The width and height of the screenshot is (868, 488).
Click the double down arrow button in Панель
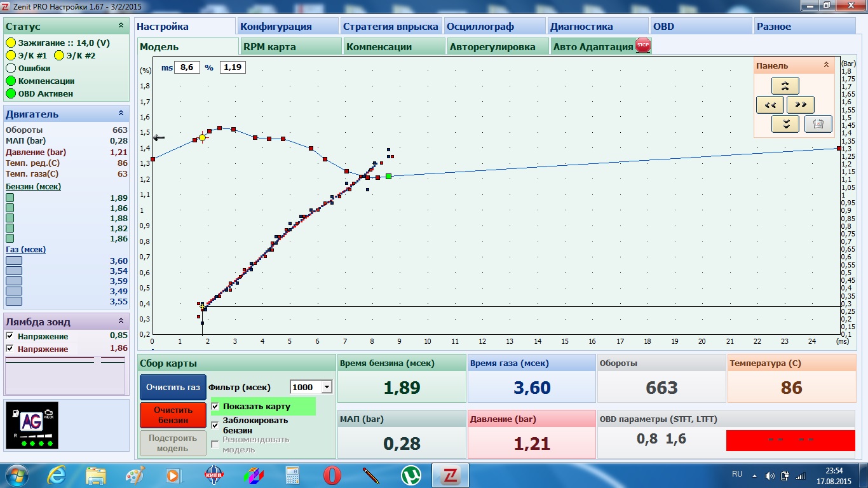[x=785, y=124]
